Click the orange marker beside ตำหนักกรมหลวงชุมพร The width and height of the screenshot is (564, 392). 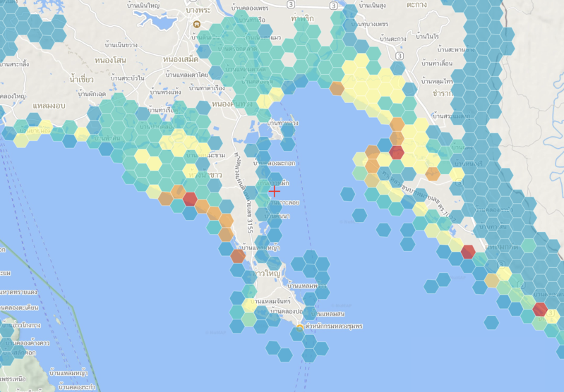coord(300,327)
